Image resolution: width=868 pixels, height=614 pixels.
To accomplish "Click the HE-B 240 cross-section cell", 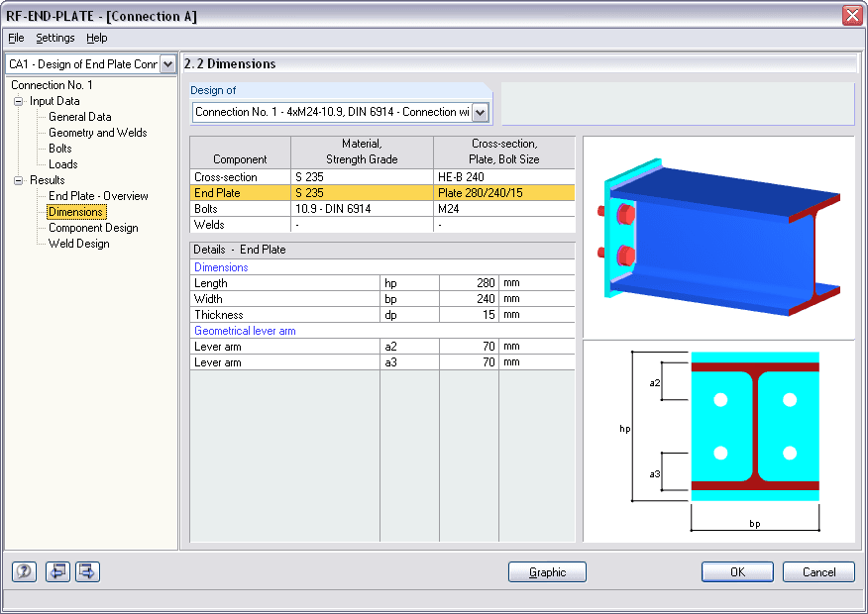I will [503, 177].
